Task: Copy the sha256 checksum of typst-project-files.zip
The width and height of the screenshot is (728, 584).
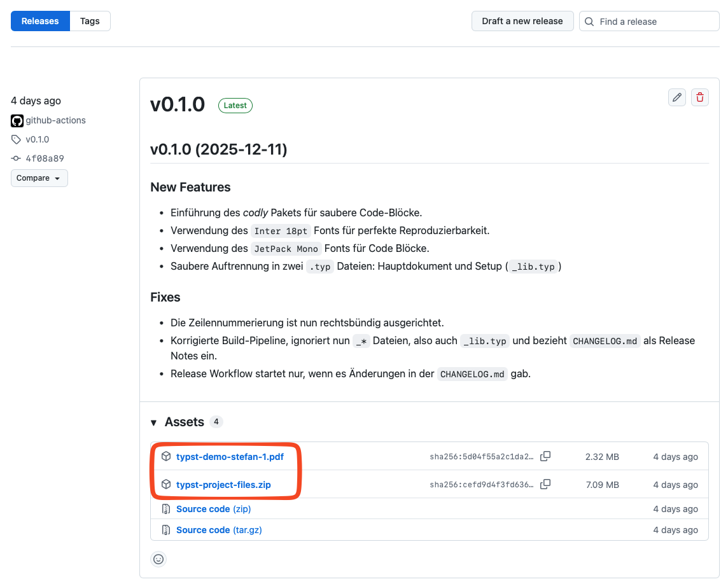Action: coord(545,484)
